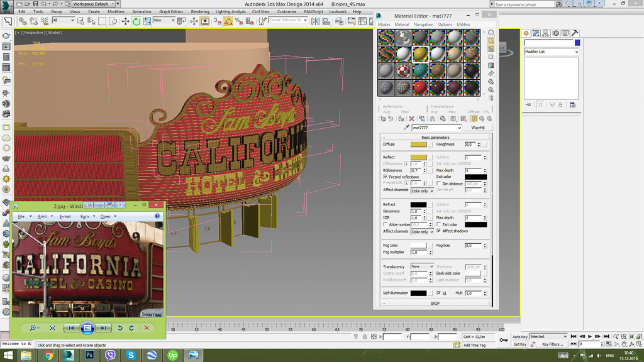The image size is (644, 362).
Task: Open the Workspace: Default dropdown
Action: pyautogui.click(x=96, y=4)
